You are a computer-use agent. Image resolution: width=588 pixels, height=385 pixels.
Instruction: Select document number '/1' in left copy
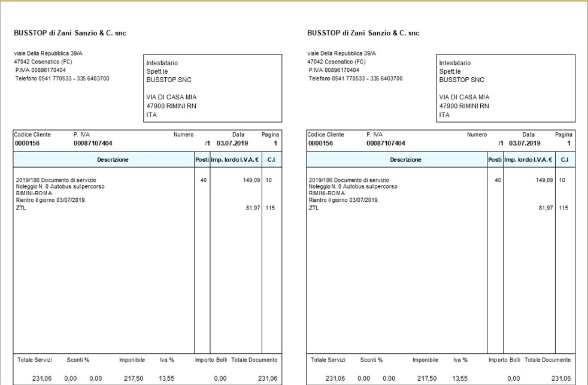(x=207, y=143)
